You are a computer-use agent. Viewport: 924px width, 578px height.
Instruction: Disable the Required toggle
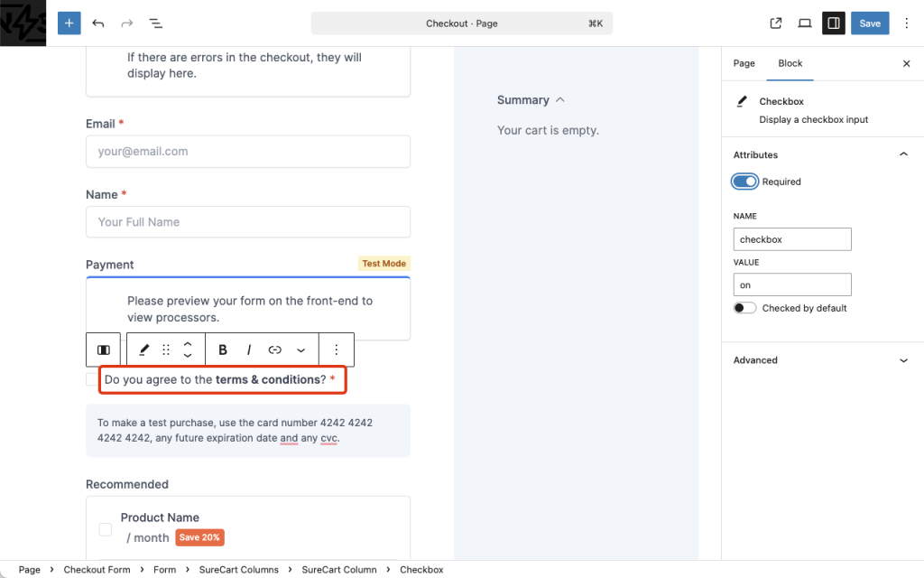coord(744,182)
